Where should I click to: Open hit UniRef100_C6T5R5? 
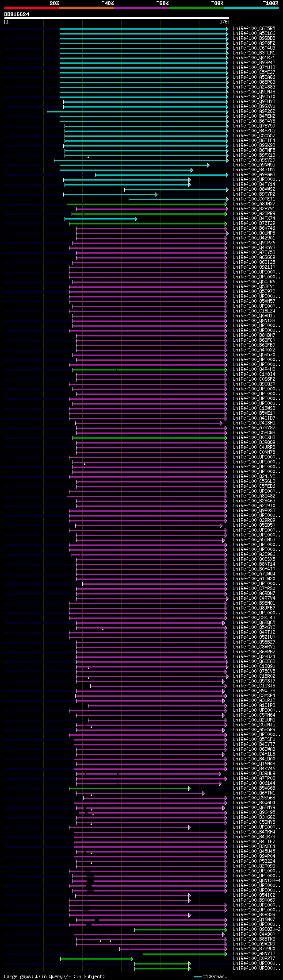coord(254,28)
